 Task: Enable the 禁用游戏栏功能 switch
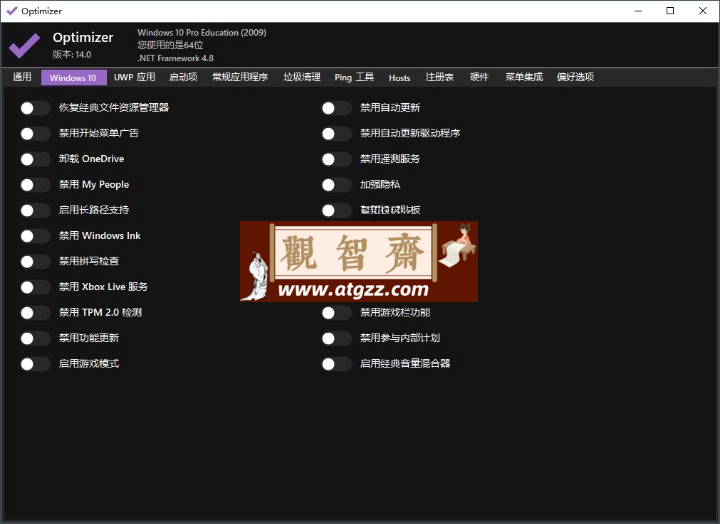[x=337, y=313]
